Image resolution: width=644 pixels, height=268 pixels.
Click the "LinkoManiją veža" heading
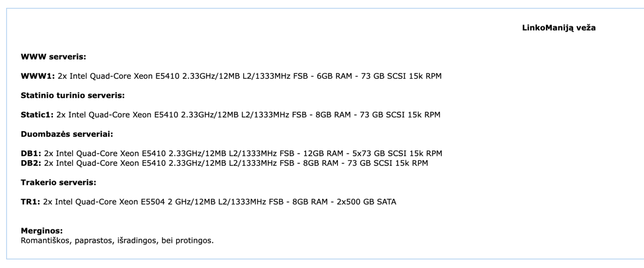(559, 28)
